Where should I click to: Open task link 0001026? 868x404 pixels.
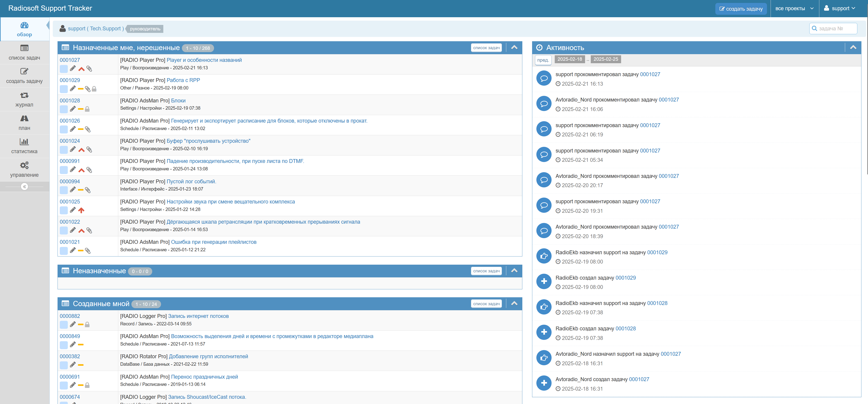(x=70, y=121)
